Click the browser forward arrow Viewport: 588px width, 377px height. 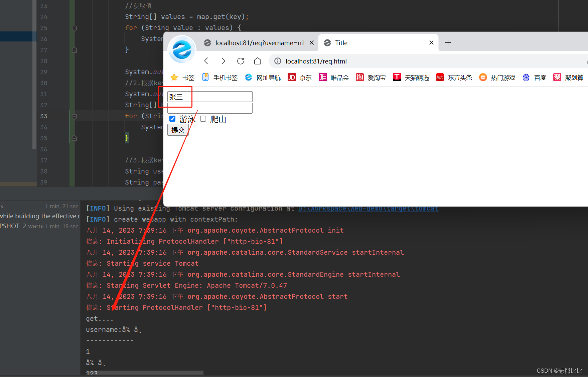pyautogui.click(x=223, y=61)
